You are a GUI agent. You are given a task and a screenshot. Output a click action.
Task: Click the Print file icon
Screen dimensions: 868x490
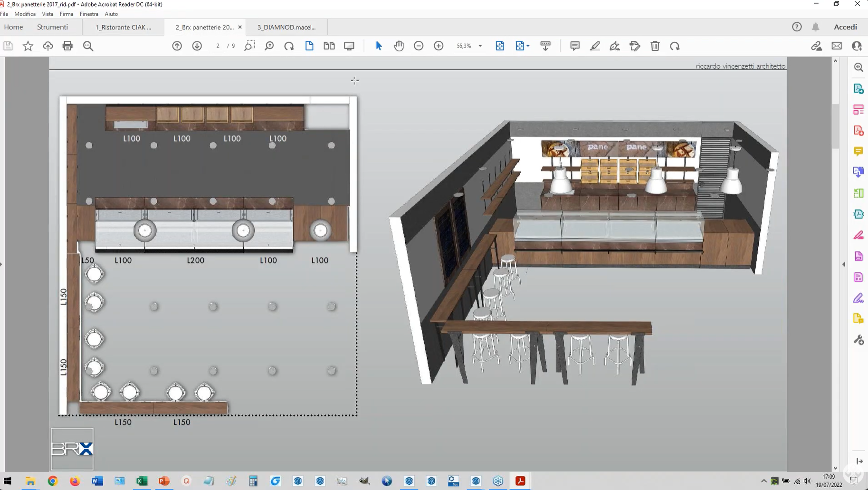[67, 46]
